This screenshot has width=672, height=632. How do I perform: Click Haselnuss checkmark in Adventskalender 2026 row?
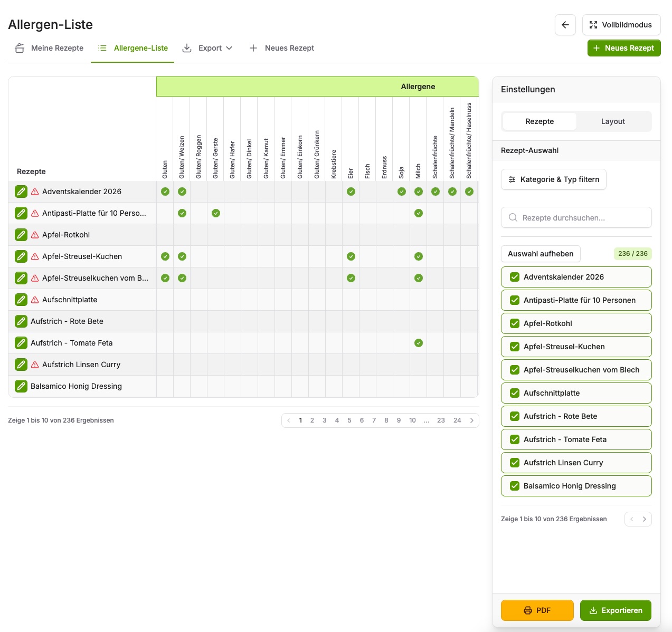(469, 191)
